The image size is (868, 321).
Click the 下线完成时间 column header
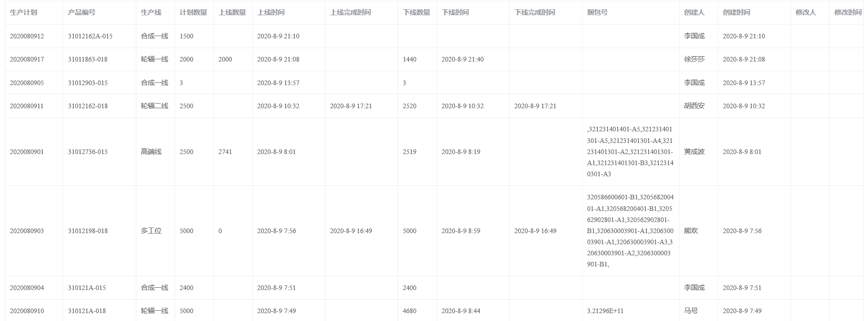pos(535,12)
